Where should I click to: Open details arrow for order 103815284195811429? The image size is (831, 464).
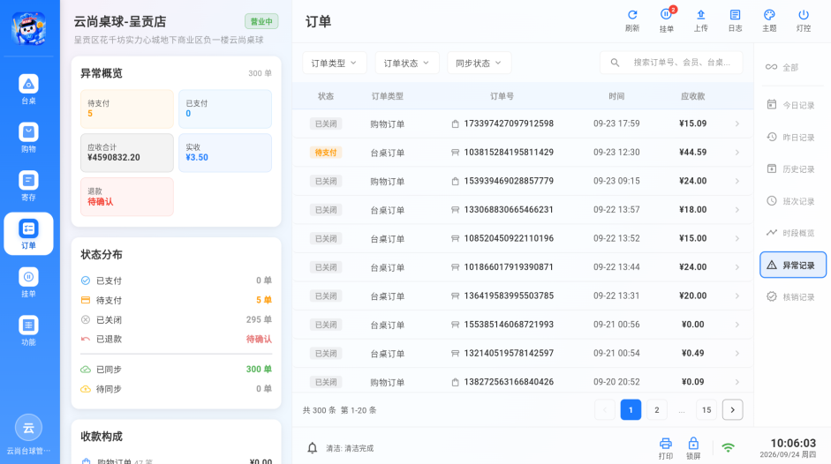coord(737,152)
